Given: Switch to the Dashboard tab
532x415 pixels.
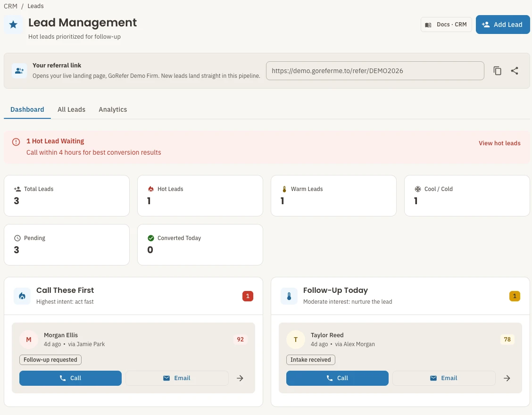Looking at the screenshot, I should click(27, 109).
